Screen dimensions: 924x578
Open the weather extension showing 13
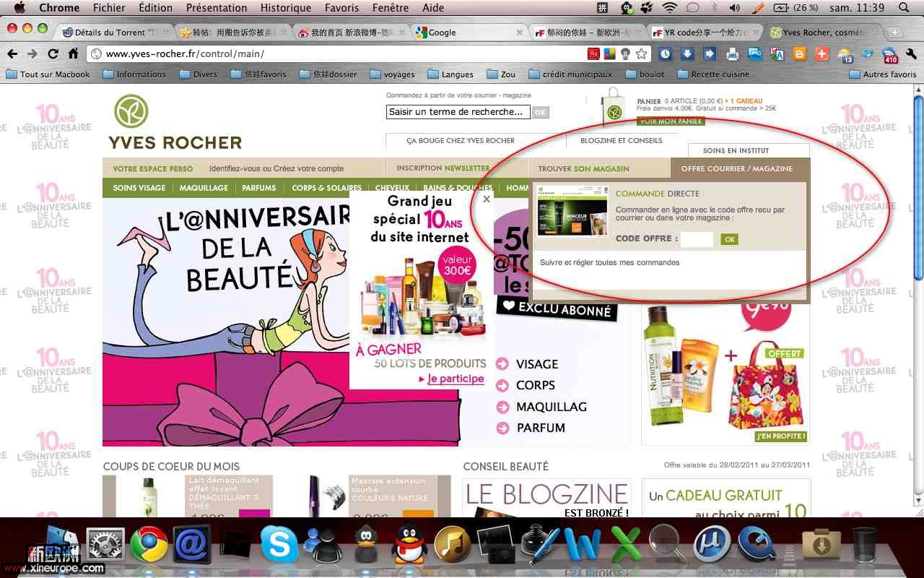pos(845,54)
